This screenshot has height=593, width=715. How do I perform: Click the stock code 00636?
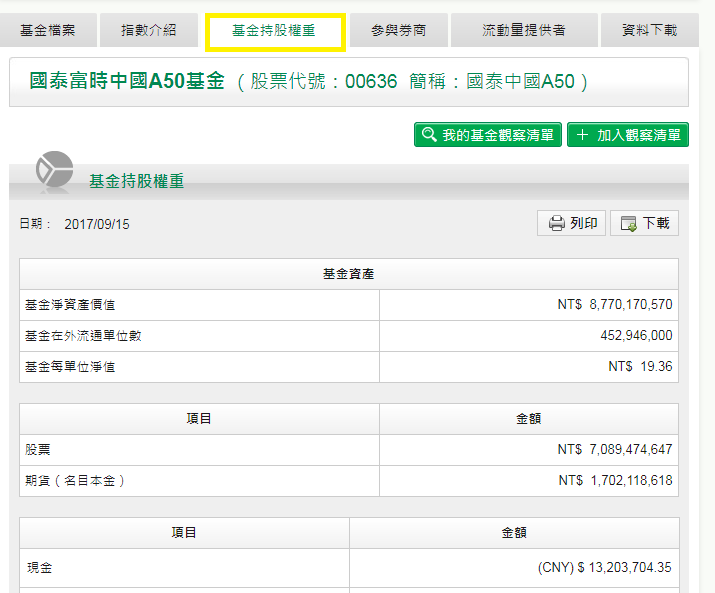(371, 82)
